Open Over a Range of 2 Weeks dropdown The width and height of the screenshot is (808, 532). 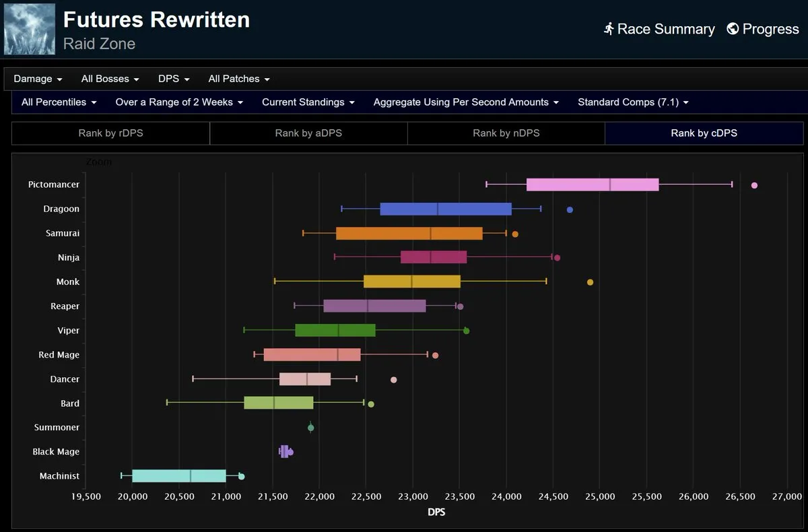pos(179,102)
